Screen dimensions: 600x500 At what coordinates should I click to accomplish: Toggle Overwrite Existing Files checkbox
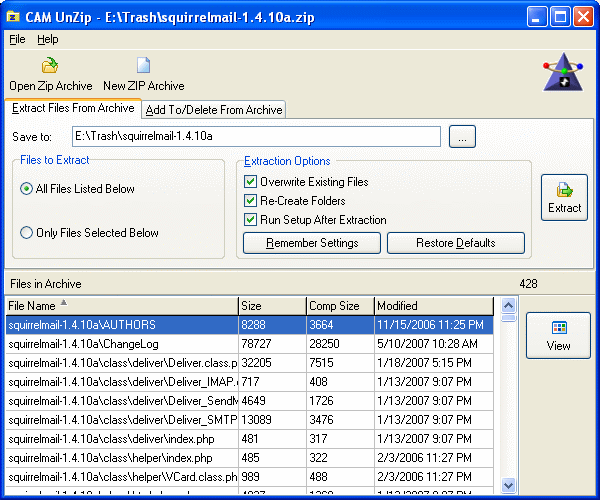250,182
